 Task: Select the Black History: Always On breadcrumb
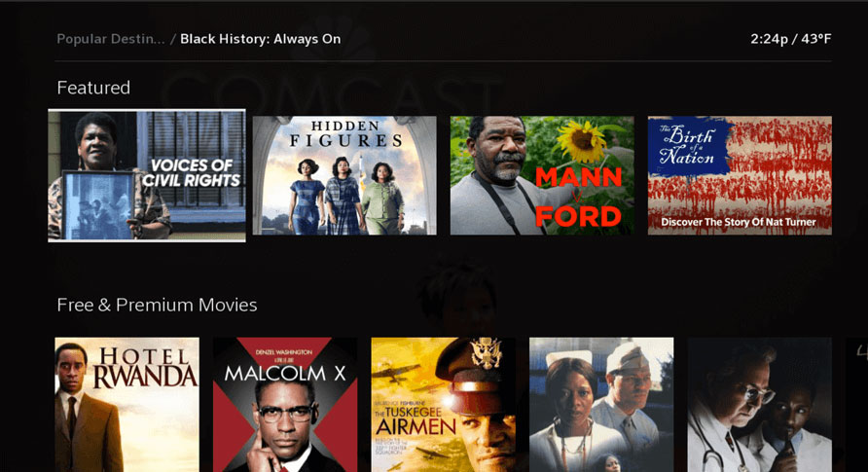pos(260,39)
